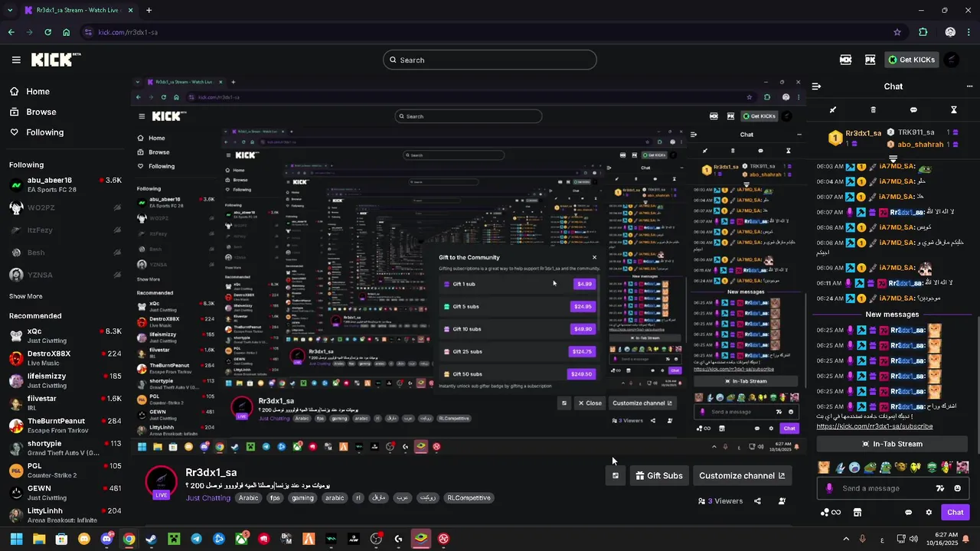Viewport: 980px width, 551px height.
Task: Open the emoji picker in message box
Action: [957, 488]
